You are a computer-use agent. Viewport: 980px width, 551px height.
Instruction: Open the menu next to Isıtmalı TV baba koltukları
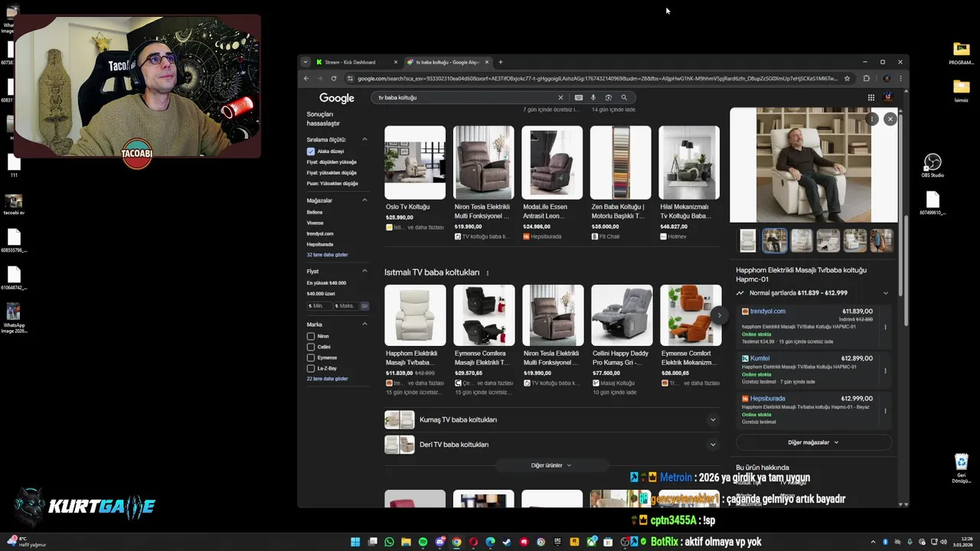tap(488, 272)
